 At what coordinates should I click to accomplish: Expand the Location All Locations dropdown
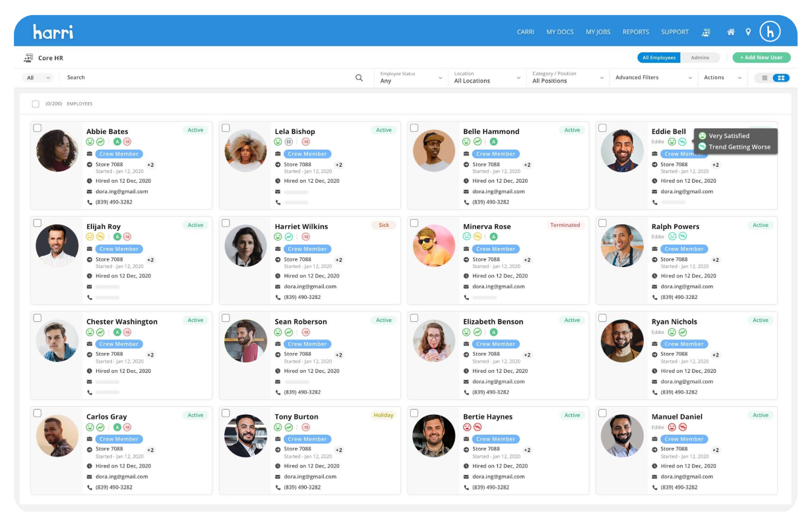[x=487, y=78]
